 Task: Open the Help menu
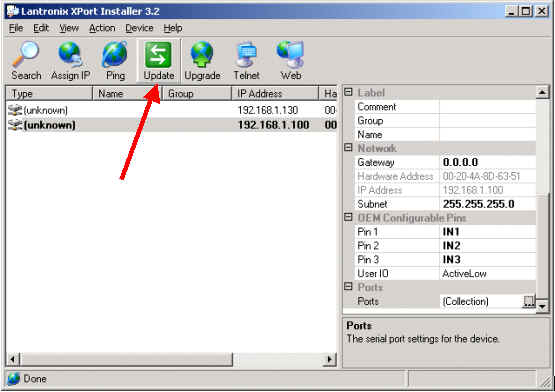(x=173, y=28)
